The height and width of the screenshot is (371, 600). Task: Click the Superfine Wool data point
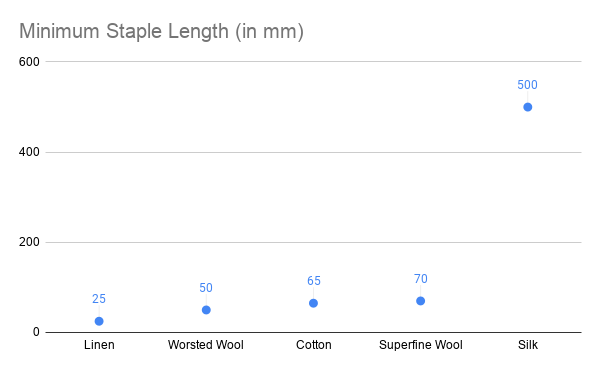click(x=421, y=301)
